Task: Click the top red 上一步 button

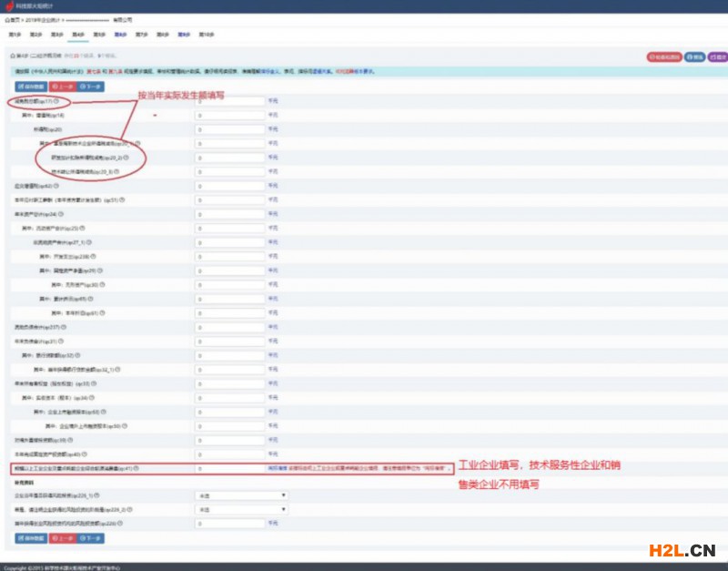Action: pos(61,87)
